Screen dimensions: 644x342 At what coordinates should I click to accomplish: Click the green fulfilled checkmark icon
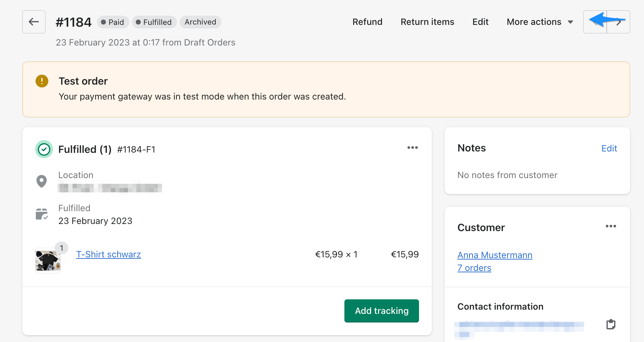44,149
